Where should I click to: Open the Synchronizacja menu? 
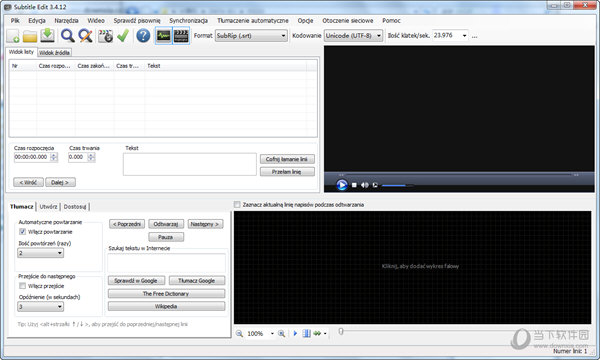click(x=188, y=21)
